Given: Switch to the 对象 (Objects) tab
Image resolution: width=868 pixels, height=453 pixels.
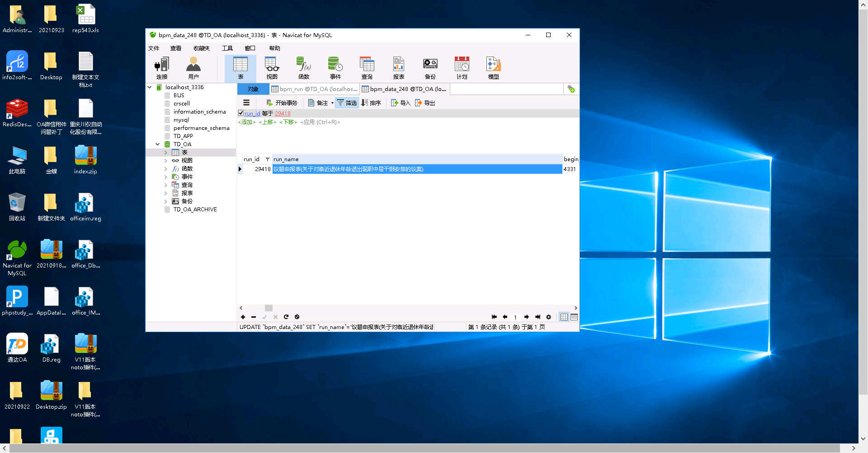Looking at the screenshot, I should point(253,89).
